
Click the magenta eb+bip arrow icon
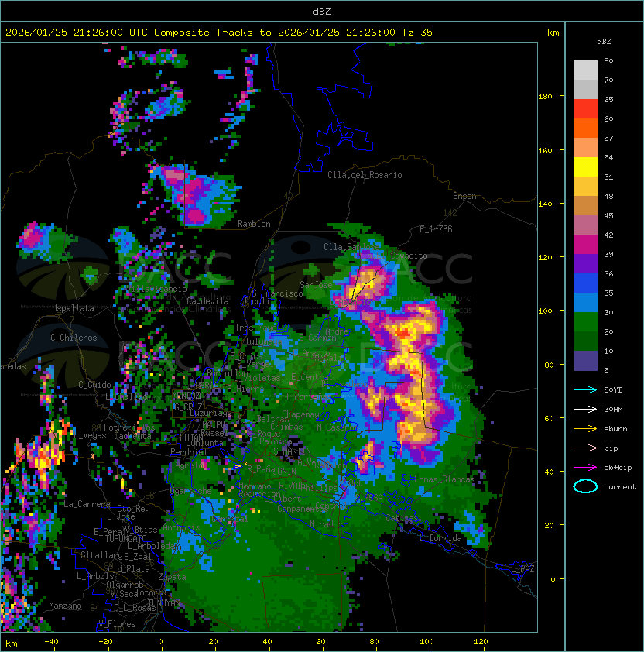pos(585,468)
